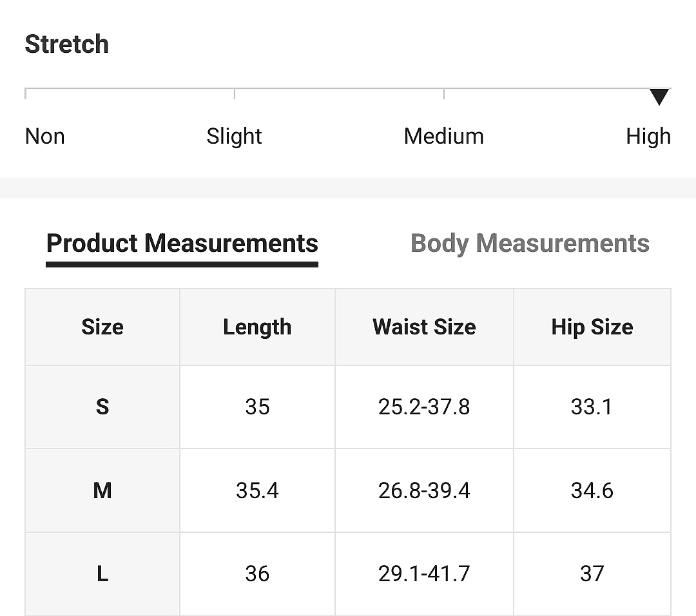
Task: Click waist value 29.1-41.7 for size L
Action: click(424, 574)
